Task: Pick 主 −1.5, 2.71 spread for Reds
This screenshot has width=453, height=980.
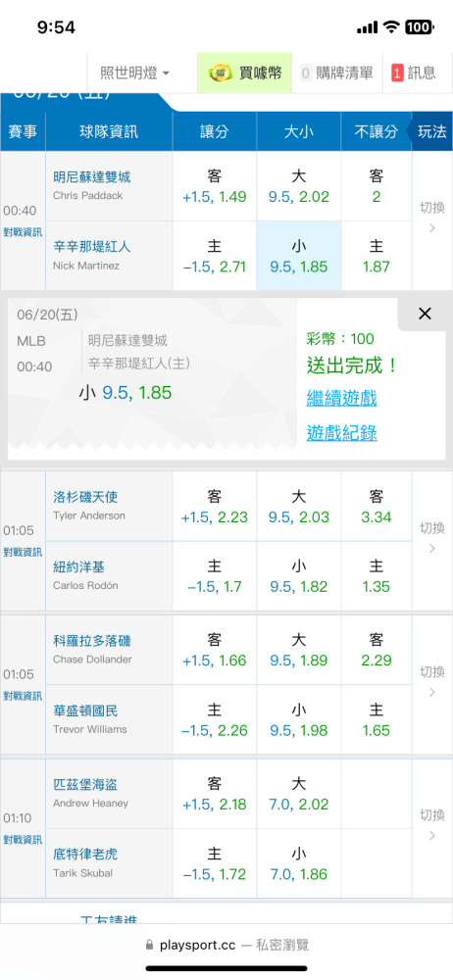Action: coord(215,256)
